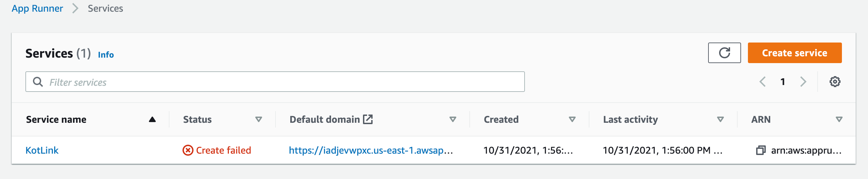The width and height of the screenshot is (868, 179).
Task: Copy the ARN with copy icon
Action: pos(761,150)
